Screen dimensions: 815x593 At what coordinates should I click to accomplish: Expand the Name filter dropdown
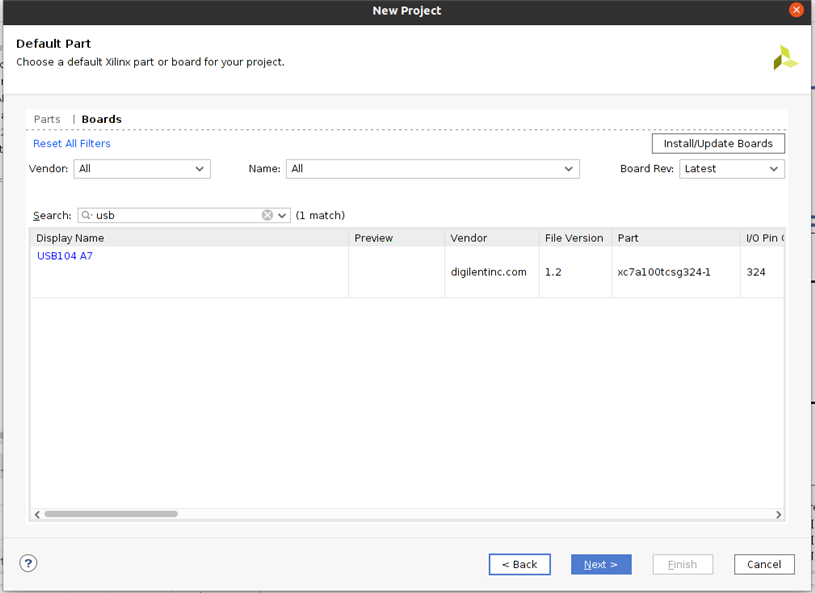click(x=432, y=169)
